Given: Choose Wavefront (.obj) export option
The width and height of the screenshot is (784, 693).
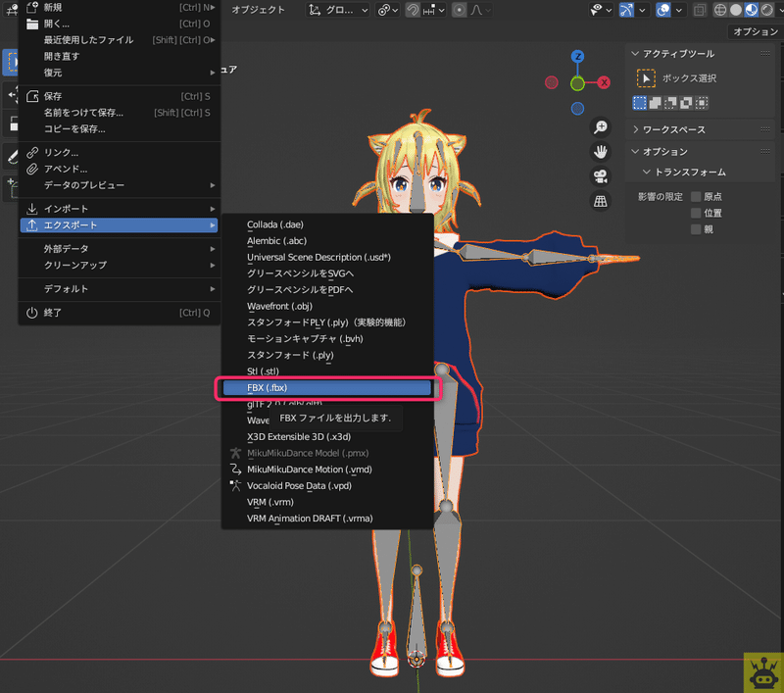Looking at the screenshot, I should [x=327, y=306].
